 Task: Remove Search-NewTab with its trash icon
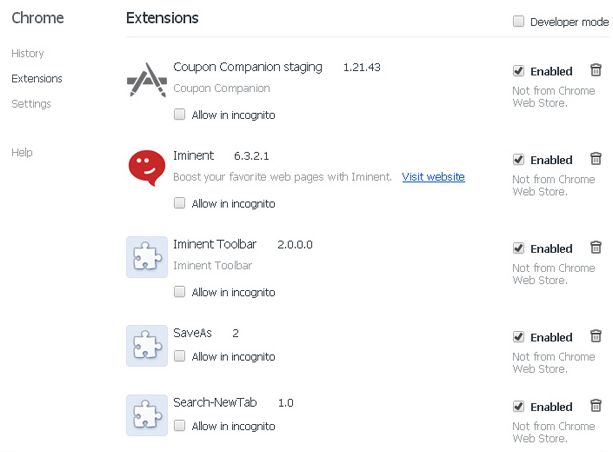pyautogui.click(x=596, y=405)
